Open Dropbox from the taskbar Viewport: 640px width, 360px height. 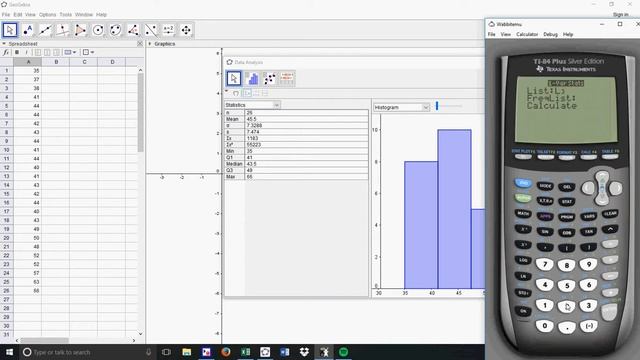304,352
